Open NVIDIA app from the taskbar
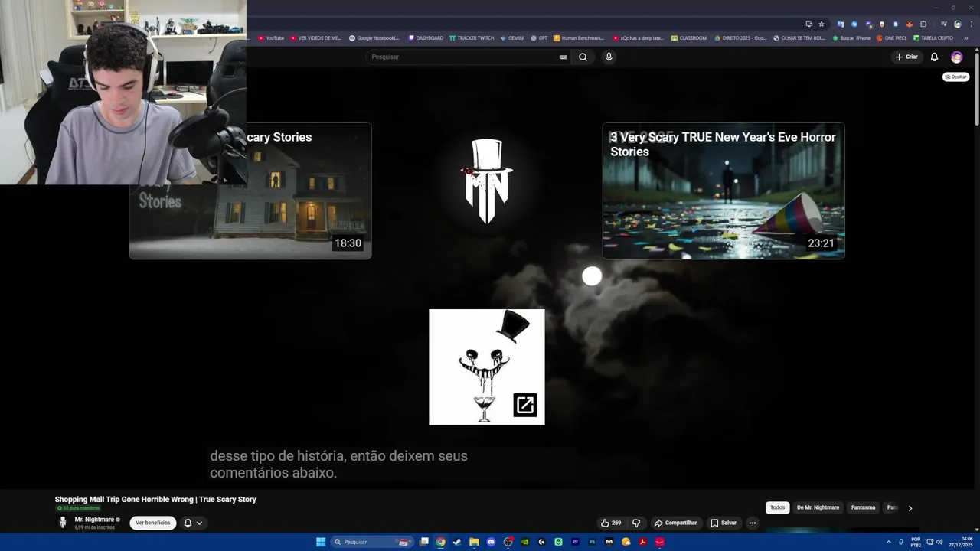 click(x=524, y=542)
